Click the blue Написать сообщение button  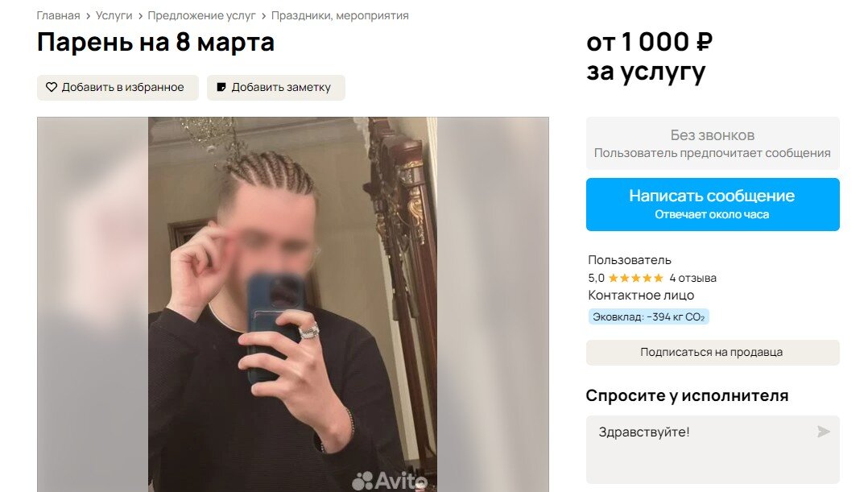pos(713,205)
